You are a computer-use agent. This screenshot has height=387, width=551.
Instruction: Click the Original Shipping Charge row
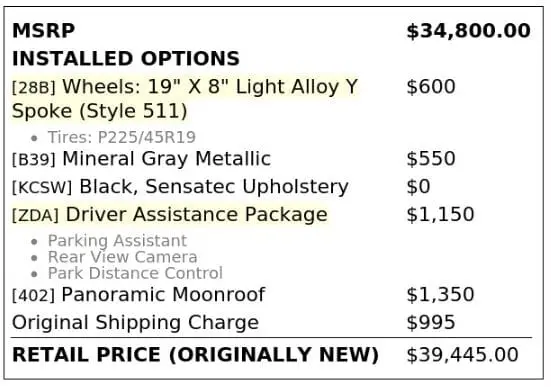coord(272,322)
